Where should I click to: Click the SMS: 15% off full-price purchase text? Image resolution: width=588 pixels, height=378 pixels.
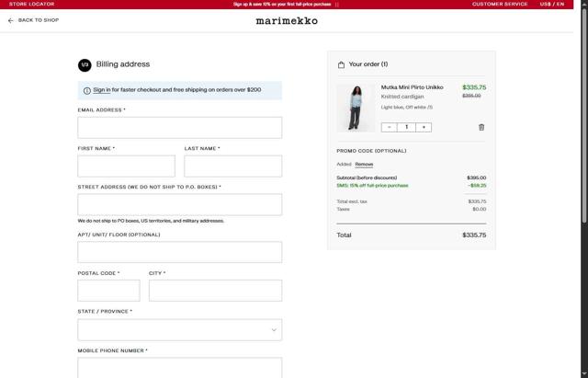click(x=372, y=186)
